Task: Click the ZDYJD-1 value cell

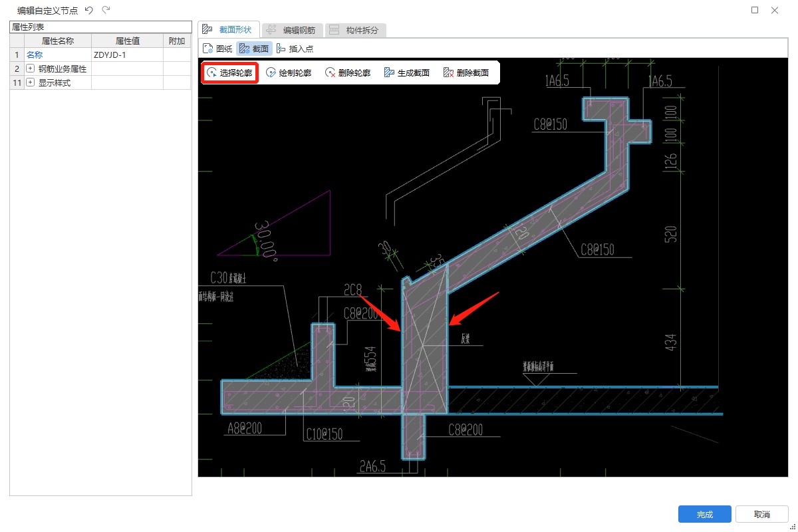Action: click(x=127, y=55)
